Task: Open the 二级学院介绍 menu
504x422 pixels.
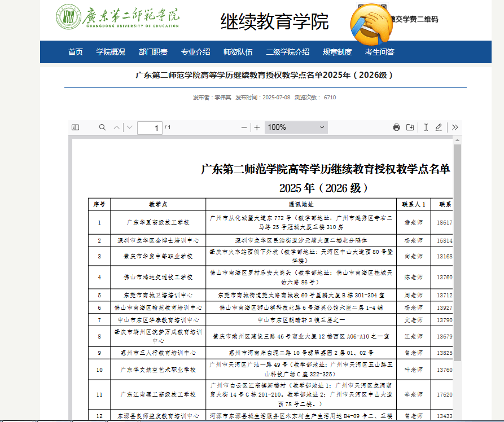Action: [288, 52]
